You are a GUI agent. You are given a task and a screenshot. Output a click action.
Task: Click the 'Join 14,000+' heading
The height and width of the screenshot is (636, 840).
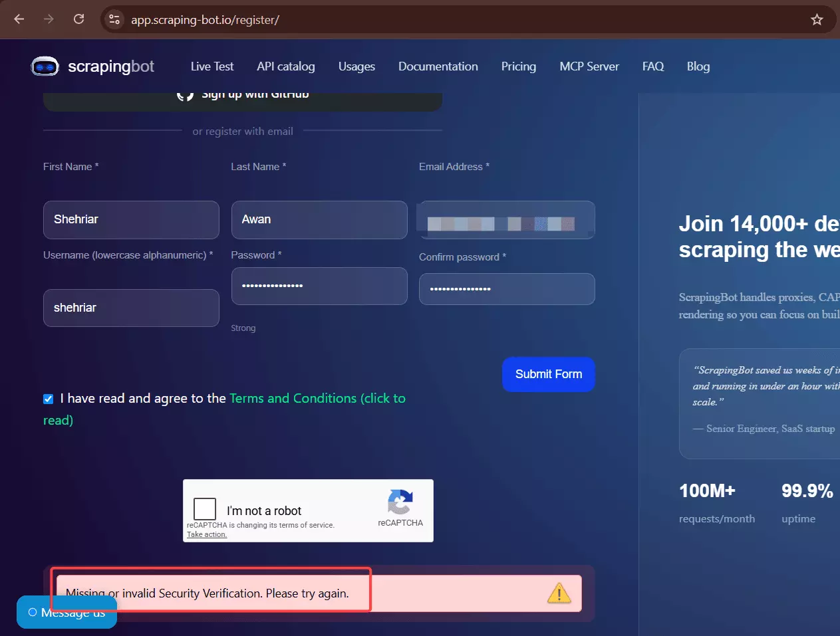coord(759,237)
